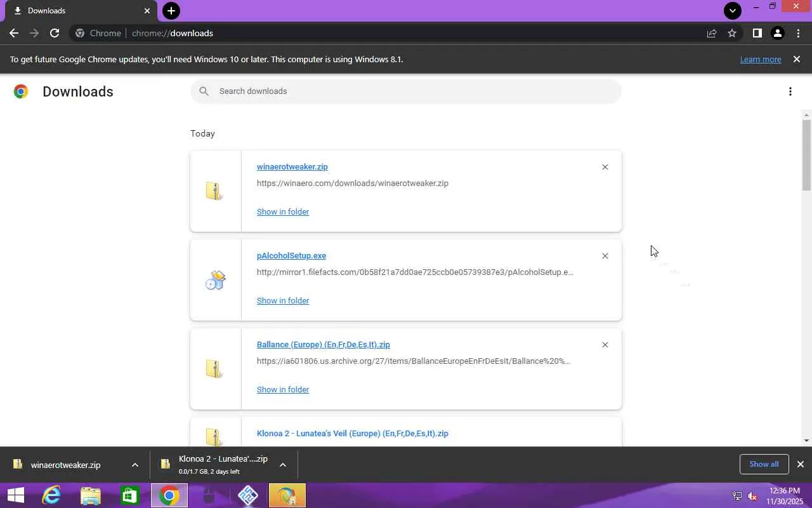This screenshot has width=812, height=508.
Task: Open the pAlcoholSetup.exe file link
Action: pos(291,256)
